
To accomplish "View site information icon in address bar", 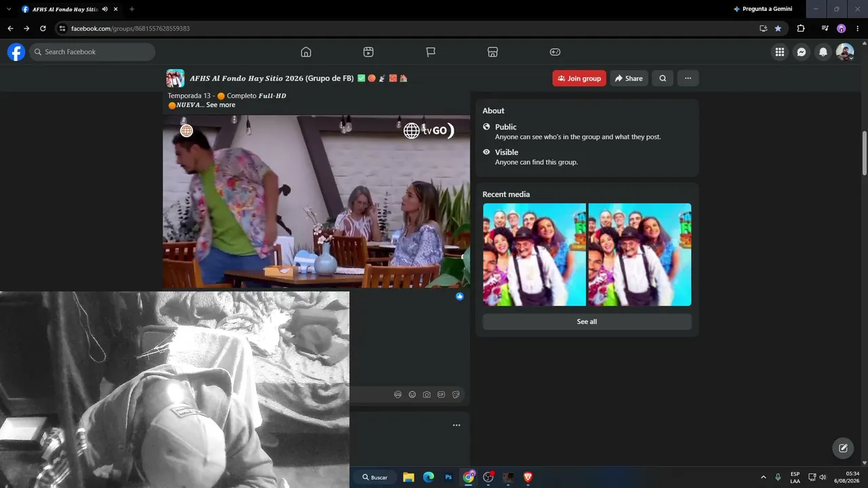I will (x=62, y=28).
